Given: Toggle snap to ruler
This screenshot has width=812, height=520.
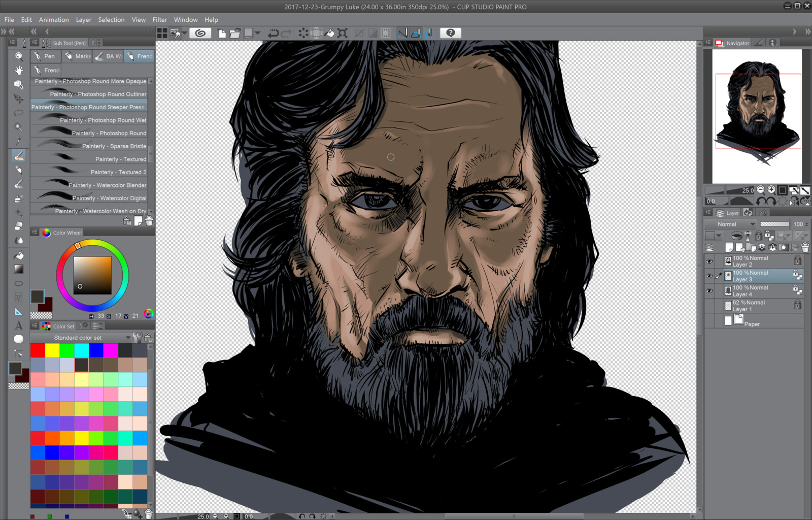Looking at the screenshot, I should pyautogui.click(x=403, y=34).
